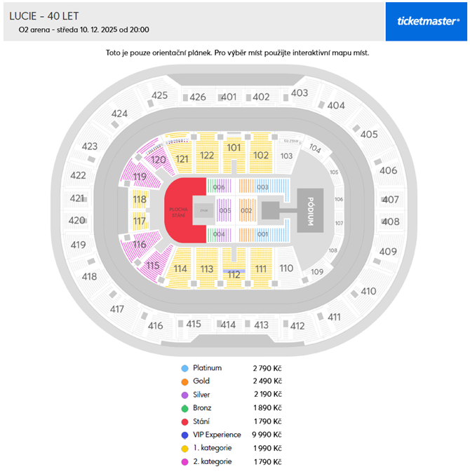Select upper-level section 414

tap(228, 325)
